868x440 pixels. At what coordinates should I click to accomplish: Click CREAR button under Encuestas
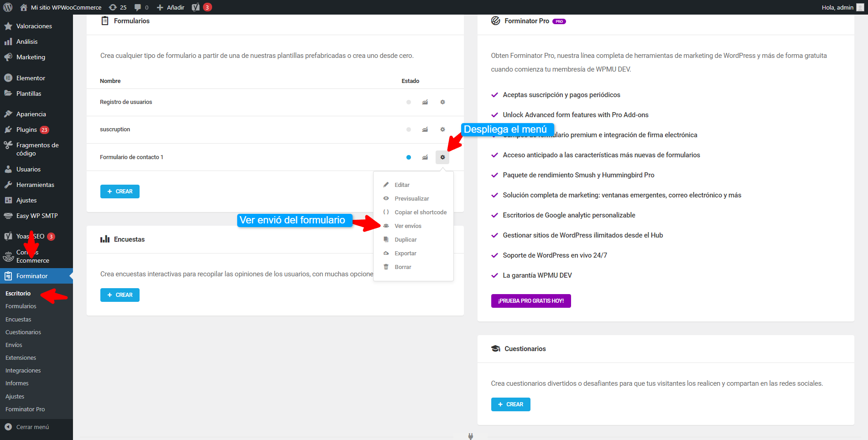[x=120, y=295]
